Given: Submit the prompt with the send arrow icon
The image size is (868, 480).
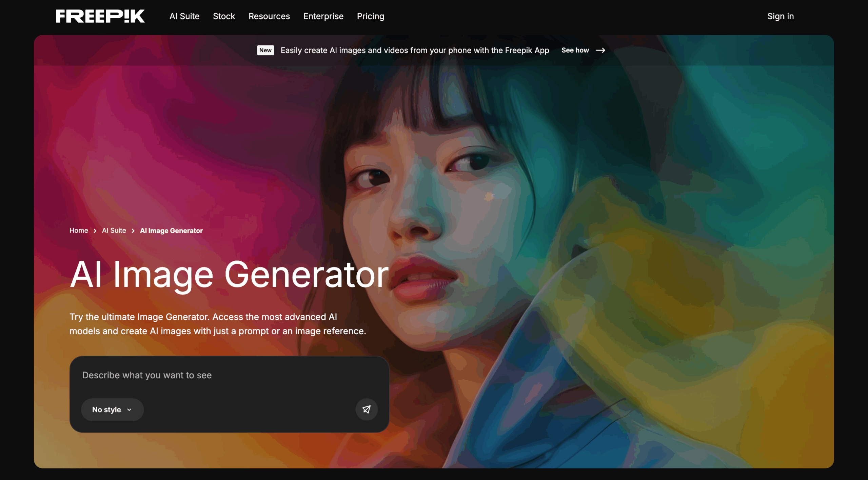Looking at the screenshot, I should click(x=367, y=409).
